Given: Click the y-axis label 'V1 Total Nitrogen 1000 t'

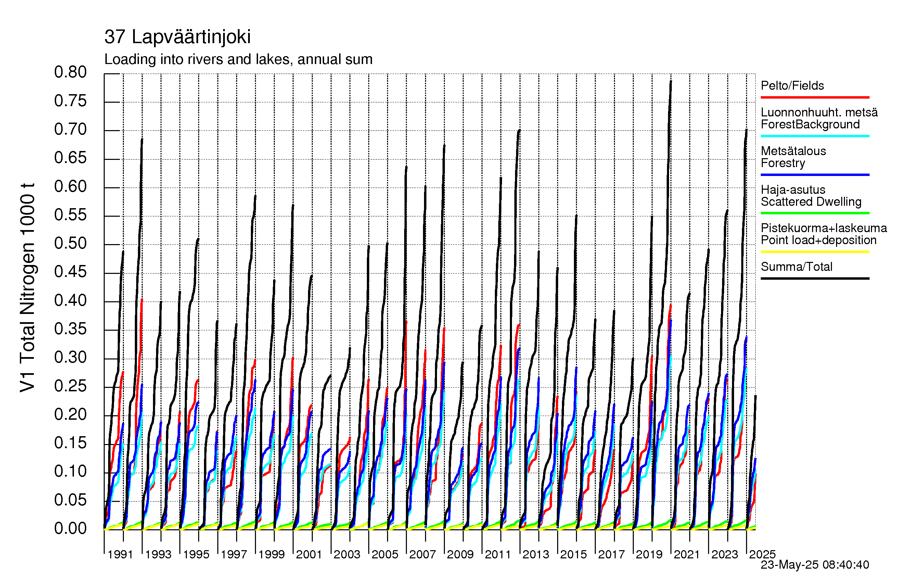Looking at the screenshot, I should (28, 288).
